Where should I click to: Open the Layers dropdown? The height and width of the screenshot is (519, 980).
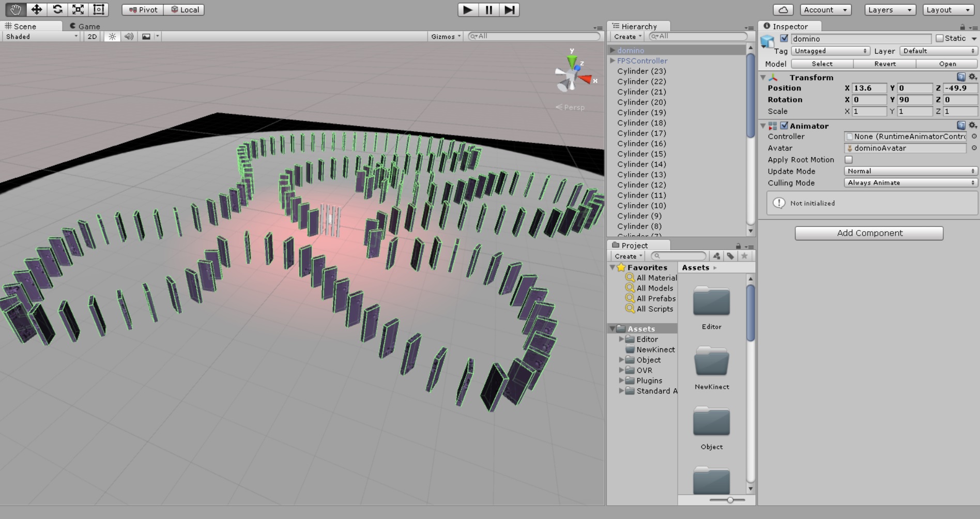pyautogui.click(x=890, y=10)
